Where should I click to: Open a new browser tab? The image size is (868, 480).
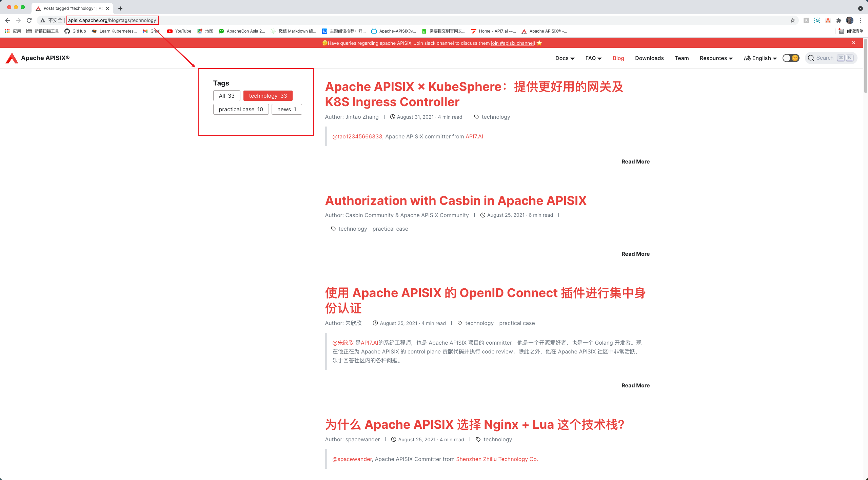coord(120,8)
